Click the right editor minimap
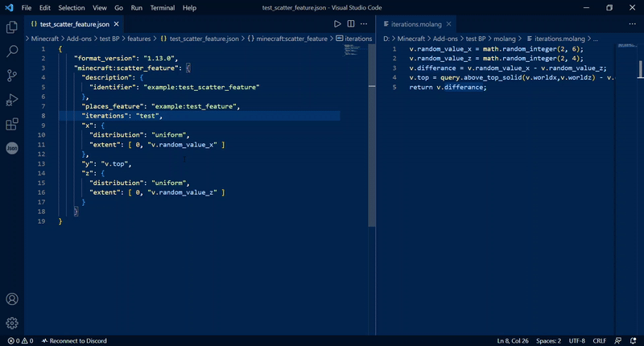Image resolution: width=644 pixels, height=346 pixels. tap(626, 46)
